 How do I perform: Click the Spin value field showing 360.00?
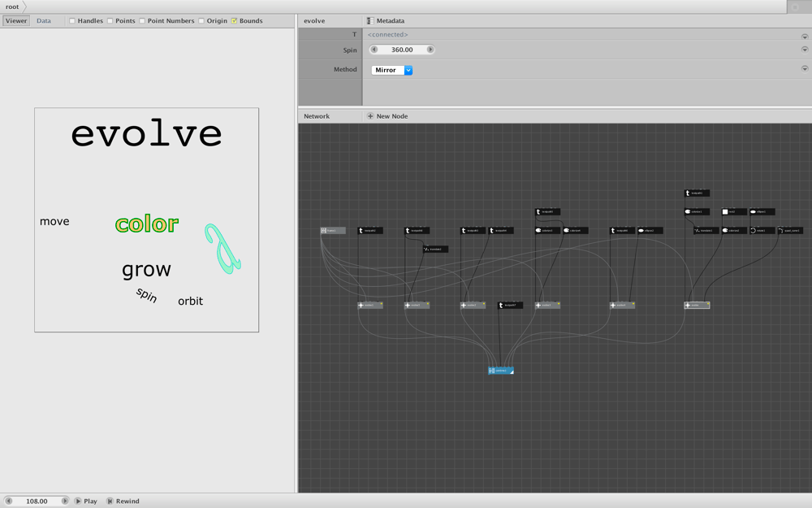coord(402,50)
